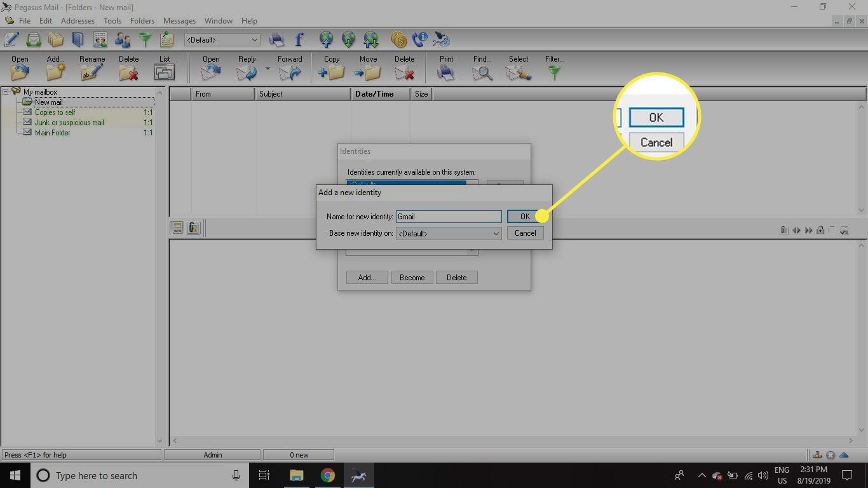
Task: Click the Find toolbar button
Action: 482,67
